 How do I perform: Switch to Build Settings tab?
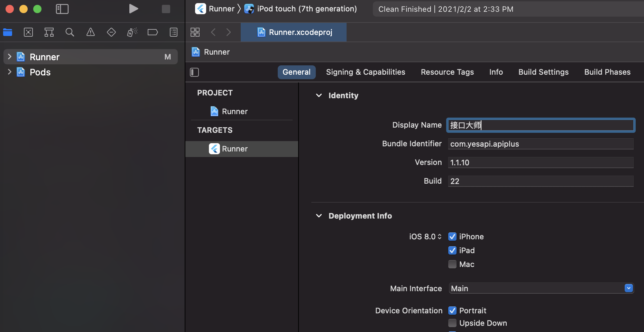[543, 72]
